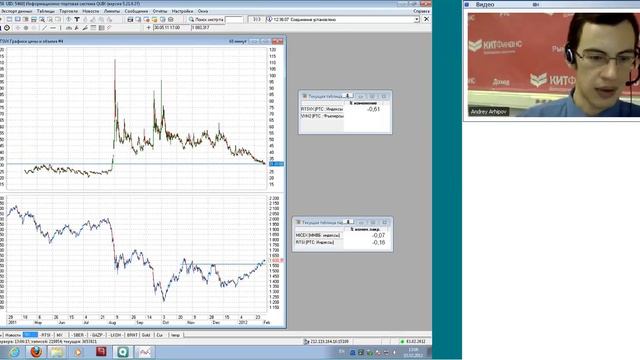Switch to the RTSI bottom tab
The image size is (640, 360).
click(x=46, y=335)
